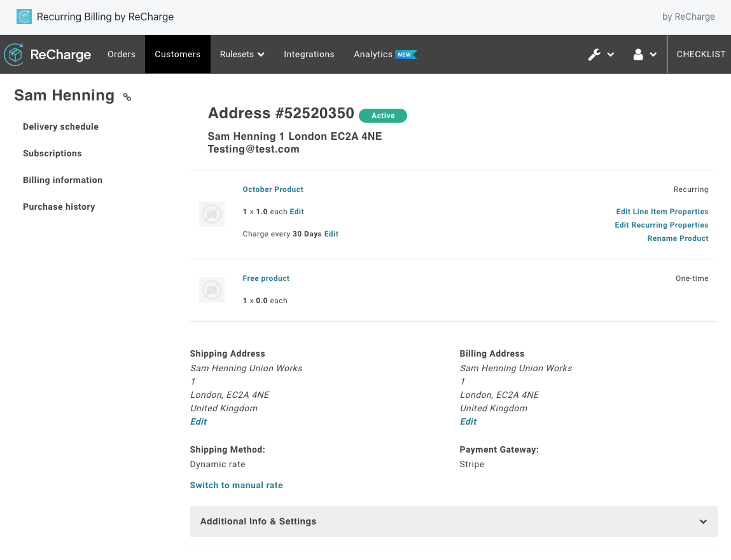Click Rename Product link
731x560 pixels.
pos(678,238)
